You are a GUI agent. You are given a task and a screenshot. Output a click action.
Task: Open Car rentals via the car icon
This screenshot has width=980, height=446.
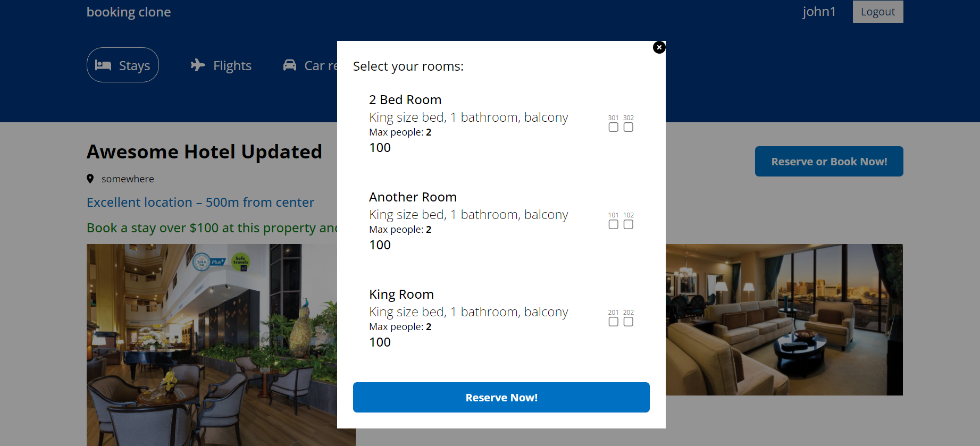point(289,65)
